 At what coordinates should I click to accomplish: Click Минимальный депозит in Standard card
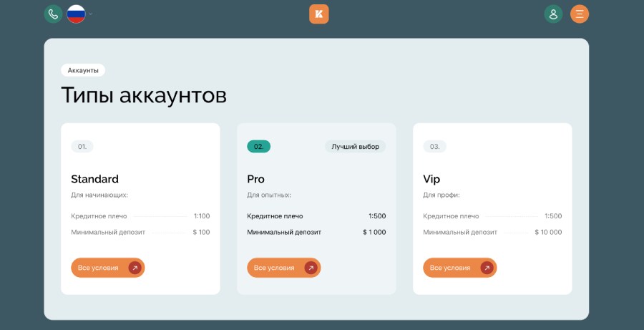pos(108,232)
